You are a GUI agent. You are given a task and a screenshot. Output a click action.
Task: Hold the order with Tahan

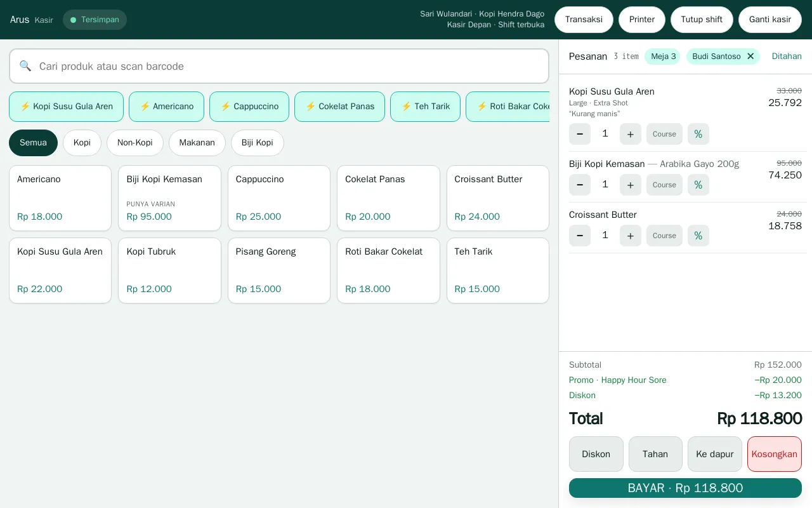click(655, 454)
